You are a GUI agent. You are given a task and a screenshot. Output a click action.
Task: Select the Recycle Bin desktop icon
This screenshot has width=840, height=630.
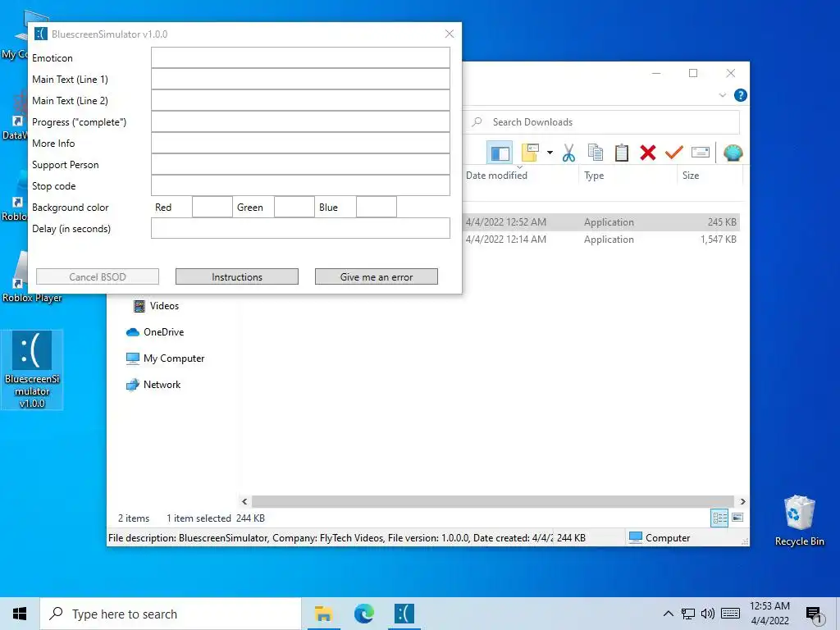pos(799,521)
